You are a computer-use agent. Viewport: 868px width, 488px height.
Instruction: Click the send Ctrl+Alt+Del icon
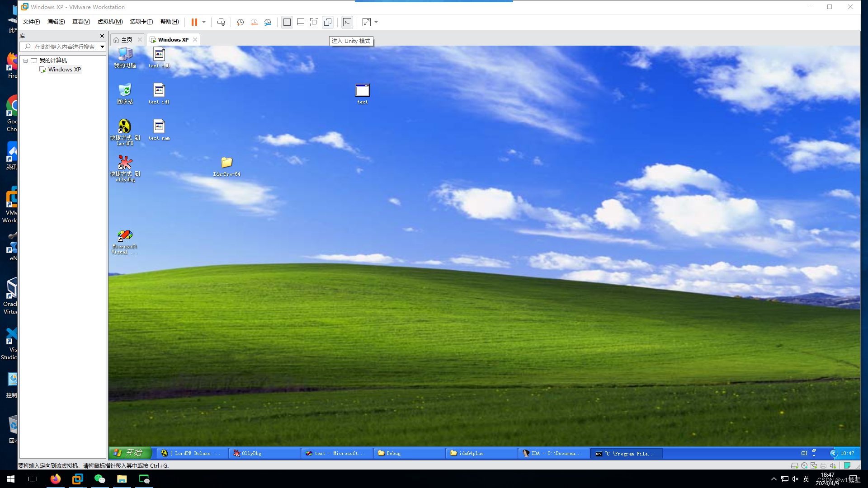(x=221, y=22)
